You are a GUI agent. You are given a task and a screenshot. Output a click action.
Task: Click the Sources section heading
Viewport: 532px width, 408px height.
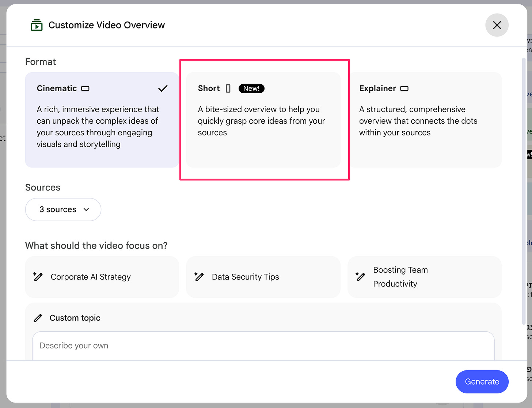pos(43,188)
